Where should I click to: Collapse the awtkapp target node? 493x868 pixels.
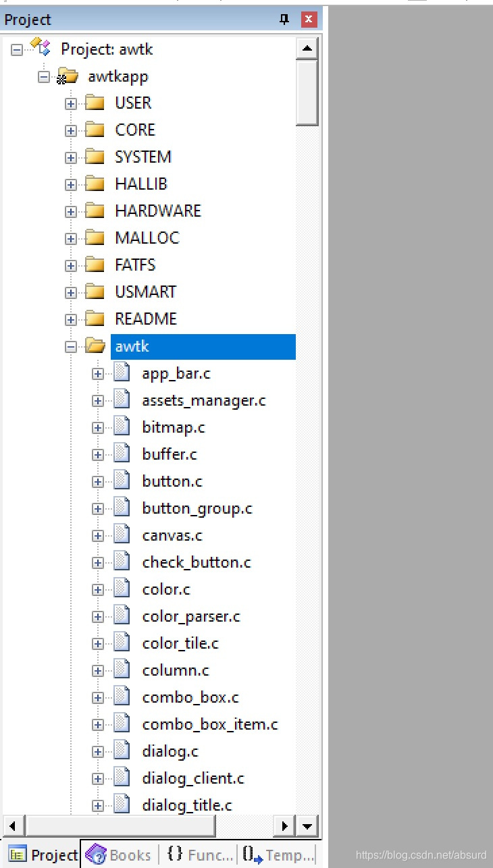click(x=44, y=76)
